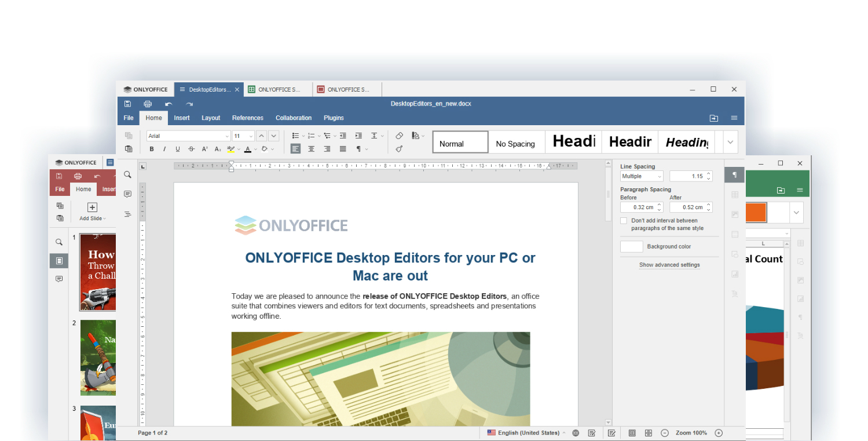
Task: Zoom out with the minus icon in status bar
Action: (x=665, y=433)
